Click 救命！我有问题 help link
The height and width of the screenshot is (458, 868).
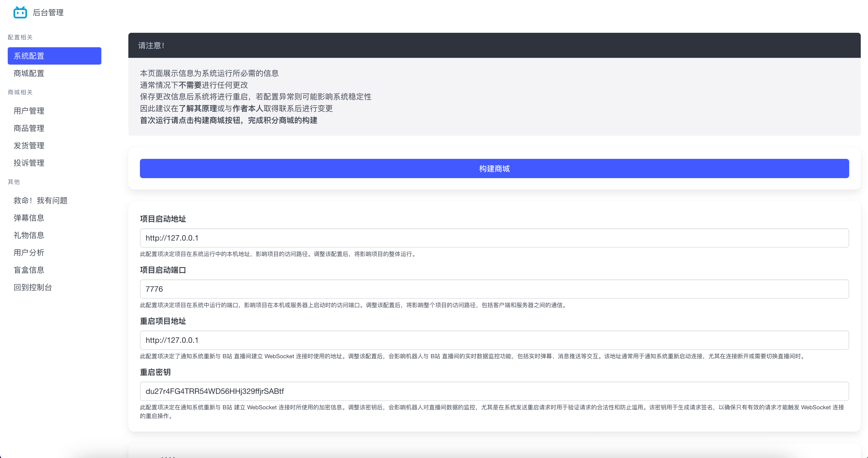[x=41, y=200]
